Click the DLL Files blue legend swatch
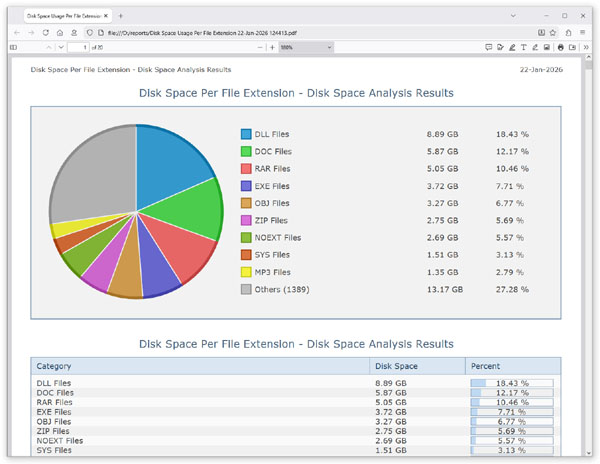Image resolution: width=600 pixels, height=464 pixels. (246, 134)
